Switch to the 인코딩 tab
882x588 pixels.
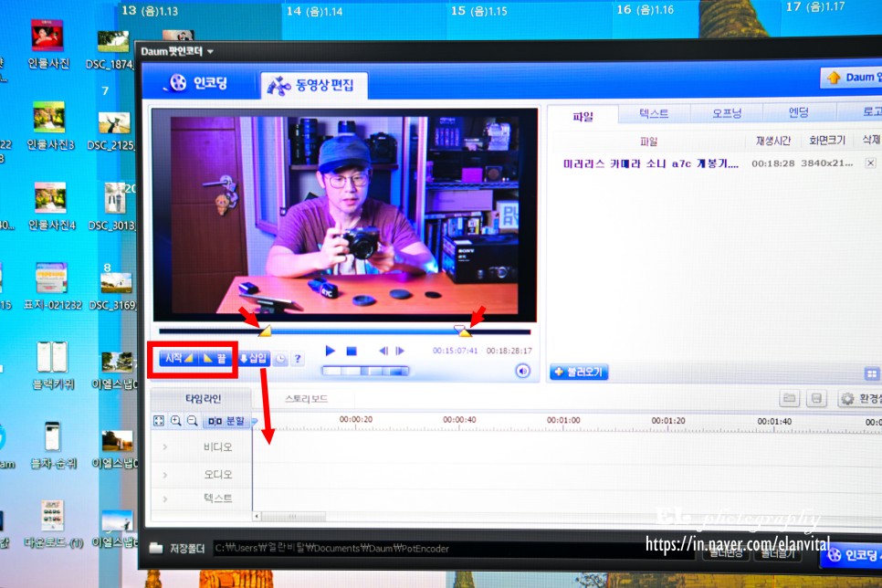[x=199, y=83]
